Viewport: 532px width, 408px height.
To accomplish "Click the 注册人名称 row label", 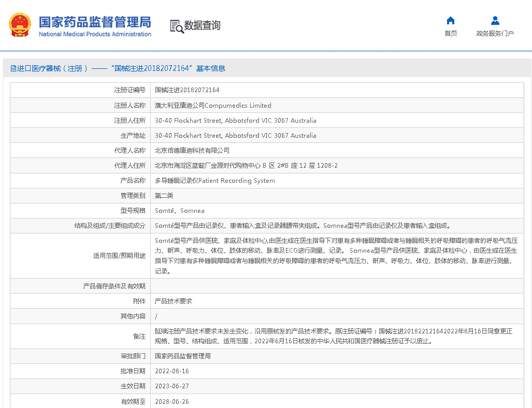I will [130, 106].
